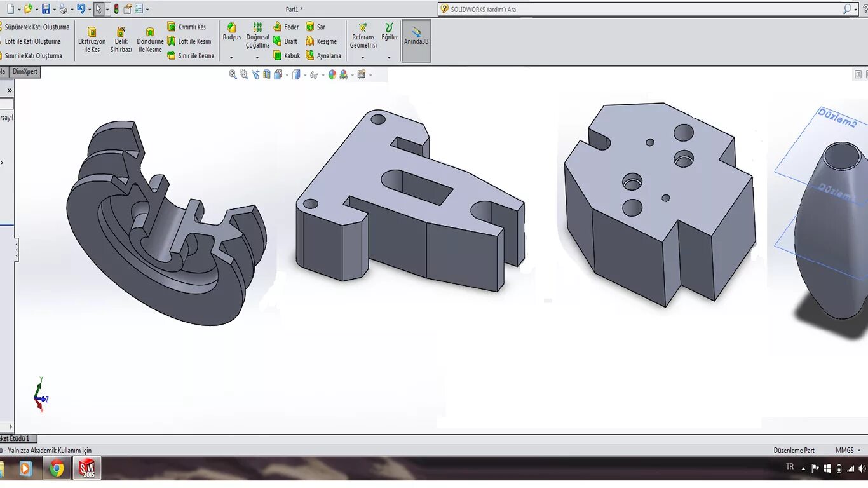The height and width of the screenshot is (488, 868).
Task: Click the New document icon
Action: pyautogui.click(x=10, y=9)
